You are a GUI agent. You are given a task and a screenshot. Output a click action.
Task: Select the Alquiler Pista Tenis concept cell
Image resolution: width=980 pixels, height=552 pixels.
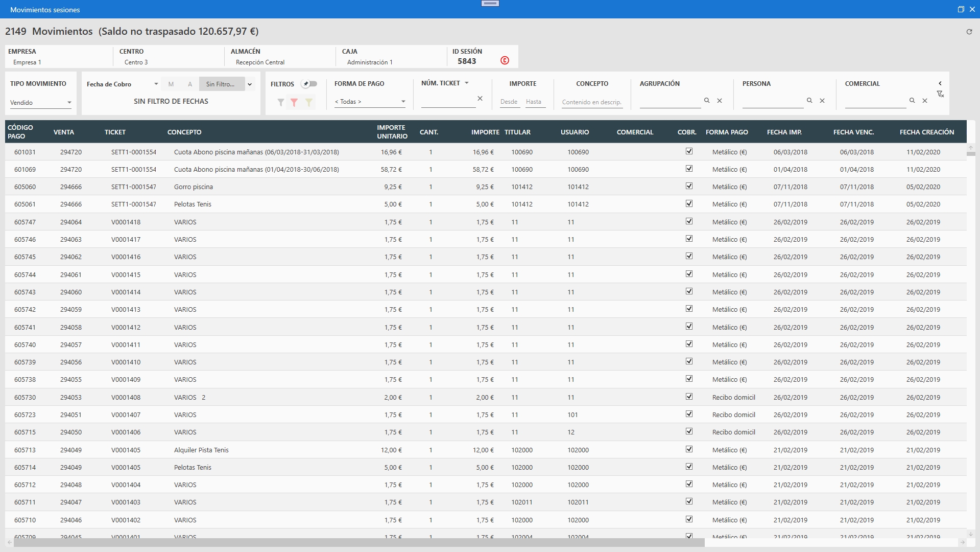click(201, 450)
